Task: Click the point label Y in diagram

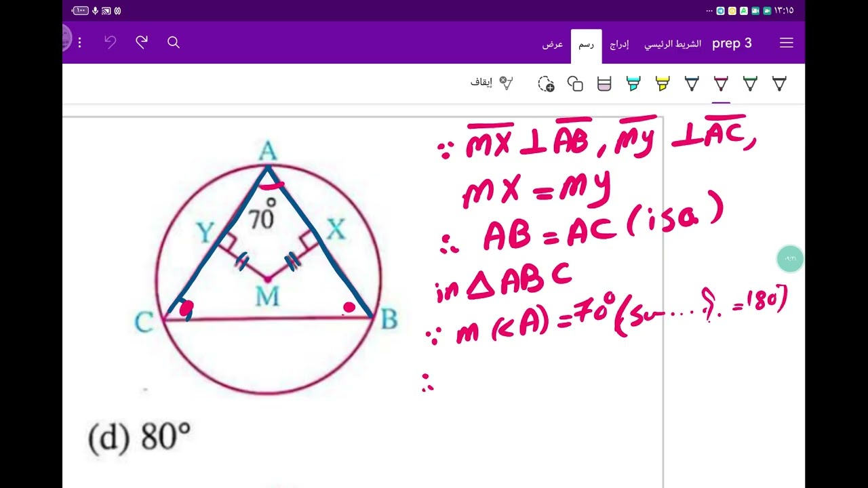Action: (205, 233)
